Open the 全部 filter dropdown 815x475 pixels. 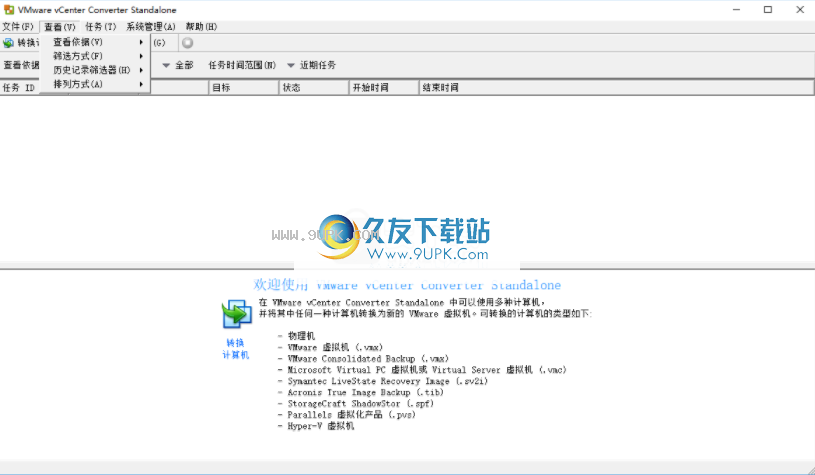(178, 65)
